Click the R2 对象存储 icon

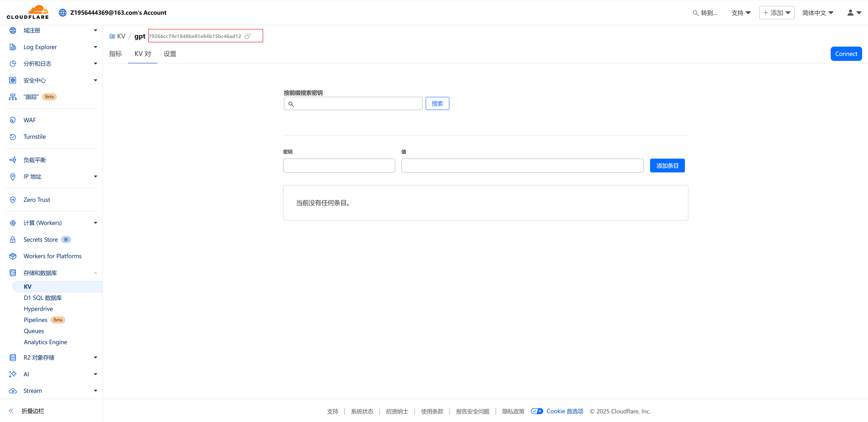13,357
